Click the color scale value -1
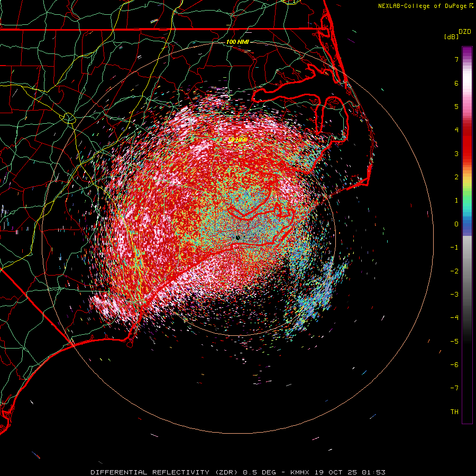 click(x=454, y=248)
